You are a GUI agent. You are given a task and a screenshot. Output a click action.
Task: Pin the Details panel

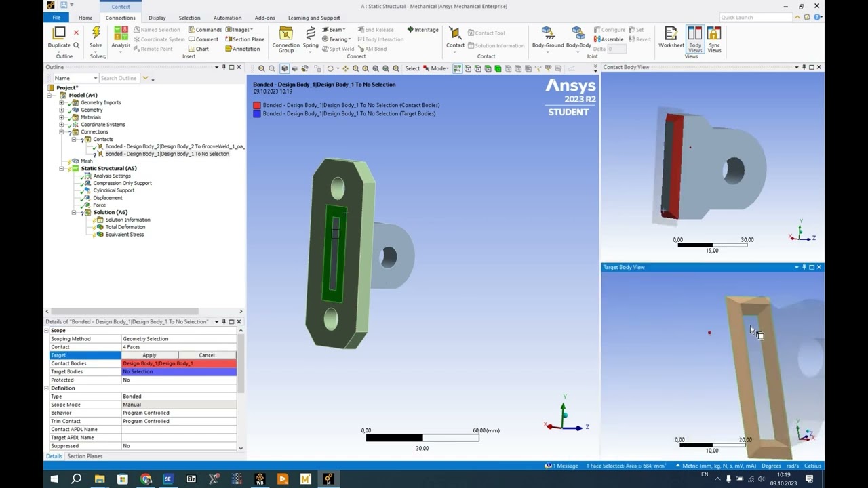(224, 321)
